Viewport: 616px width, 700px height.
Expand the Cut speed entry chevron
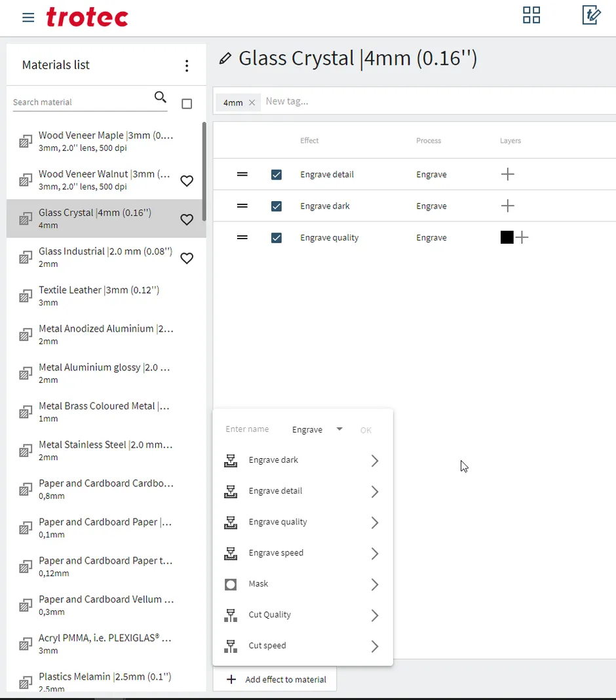tap(375, 646)
